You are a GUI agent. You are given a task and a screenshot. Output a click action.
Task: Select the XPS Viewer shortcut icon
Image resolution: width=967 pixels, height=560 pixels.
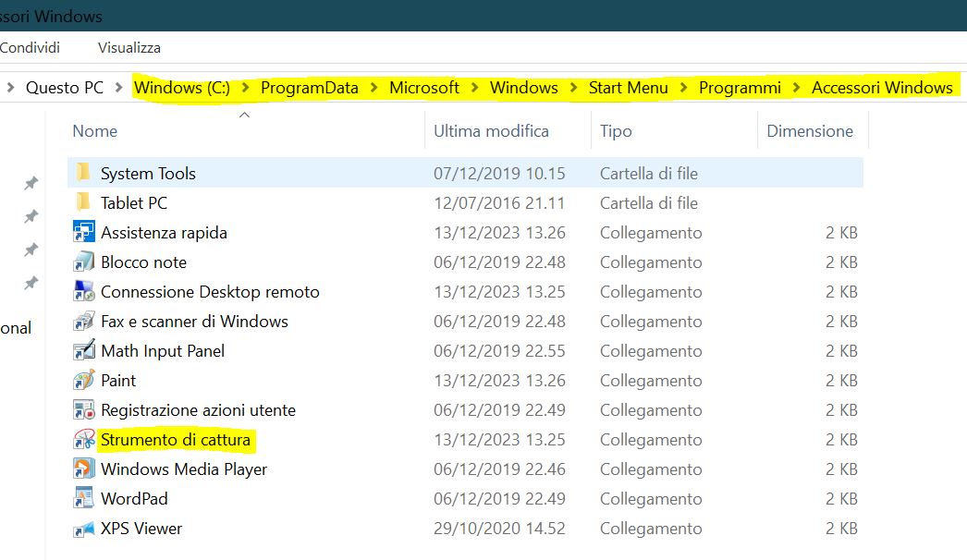pos(84,529)
